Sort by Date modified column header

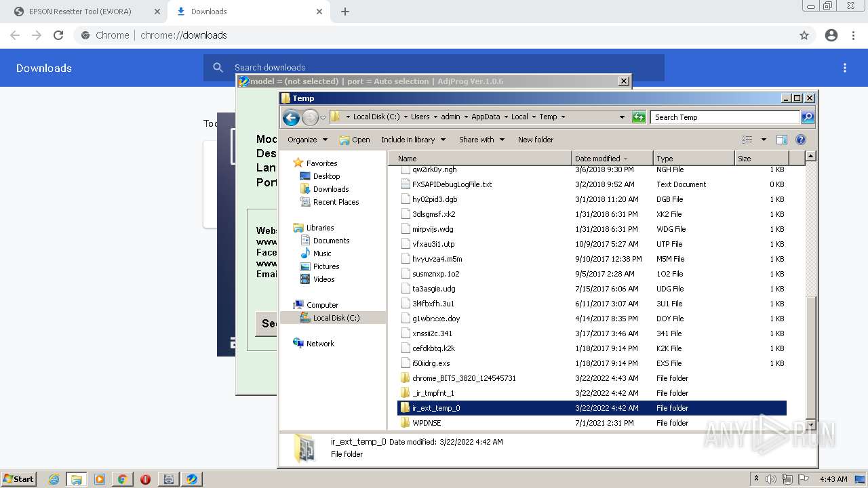point(613,159)
